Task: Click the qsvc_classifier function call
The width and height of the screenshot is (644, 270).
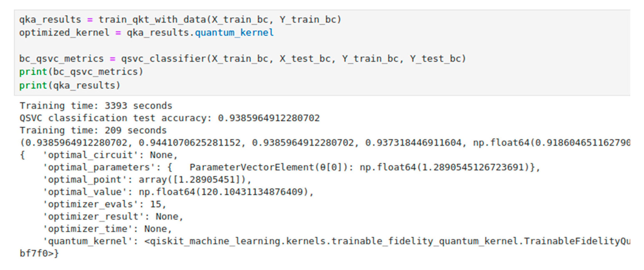Action: [x=164, y=59]
